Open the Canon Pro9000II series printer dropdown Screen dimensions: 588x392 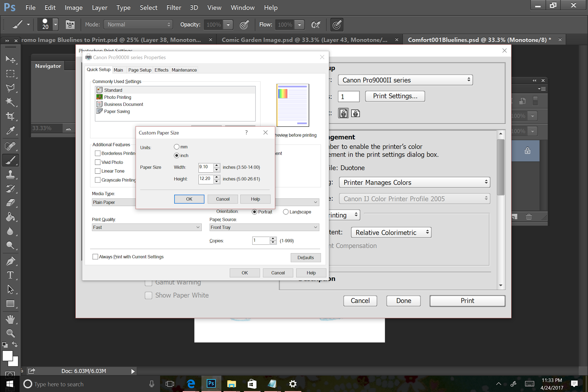[405, 80]
